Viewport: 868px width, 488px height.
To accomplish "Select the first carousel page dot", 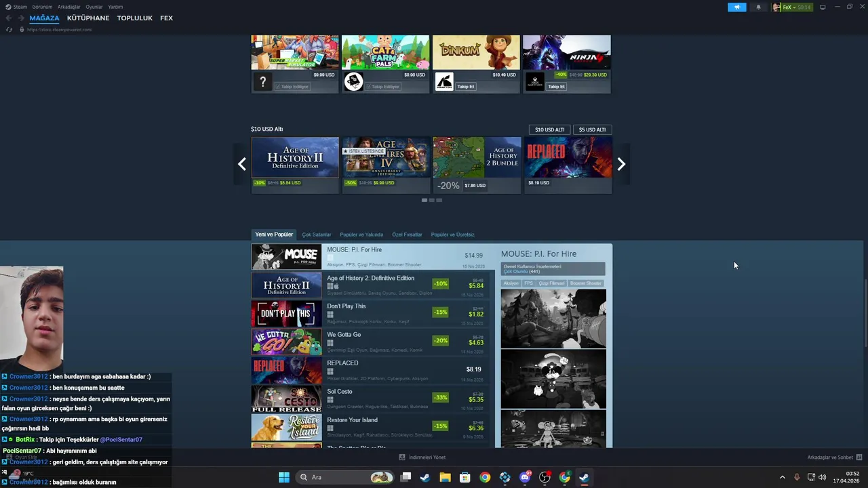I will pyautogui.click(x=425, y=200).
